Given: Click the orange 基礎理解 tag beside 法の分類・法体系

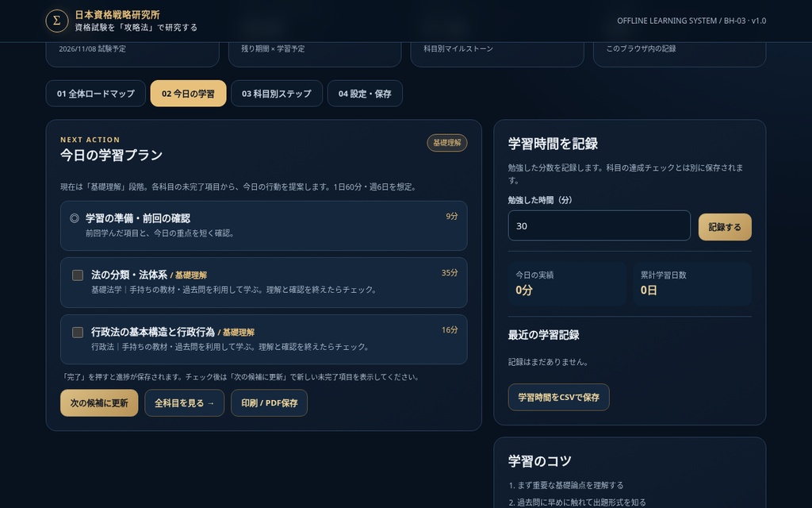Looking at the screenshot, I should (191, 275).
